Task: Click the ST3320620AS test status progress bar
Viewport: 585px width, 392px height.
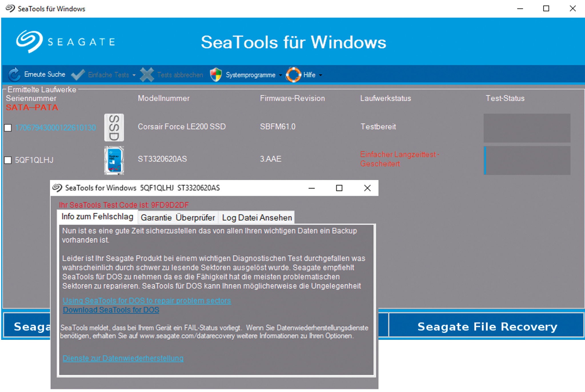Action: click(527, 160)
